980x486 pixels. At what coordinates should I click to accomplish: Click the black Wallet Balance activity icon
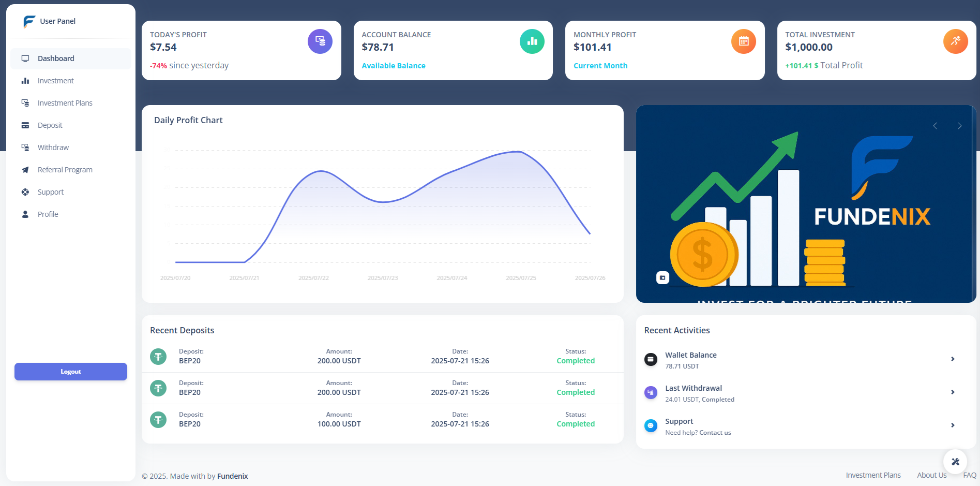pyautogui.click(x=651, y=359)
